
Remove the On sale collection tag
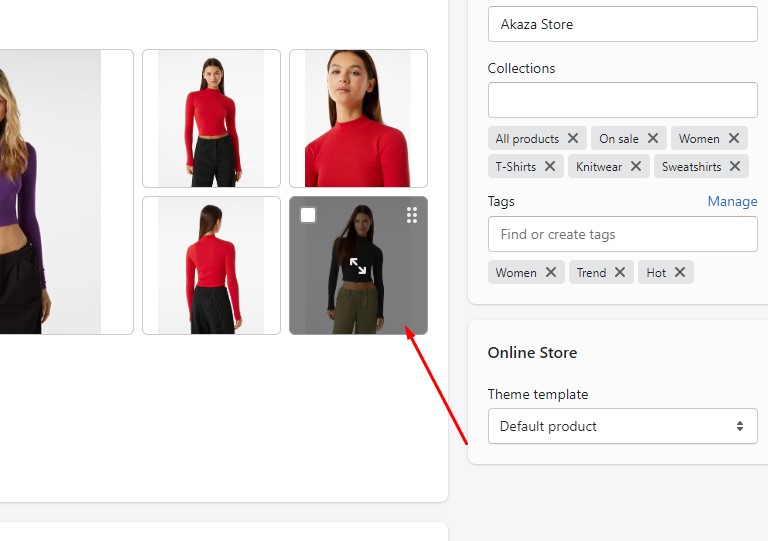pos(653,139)
